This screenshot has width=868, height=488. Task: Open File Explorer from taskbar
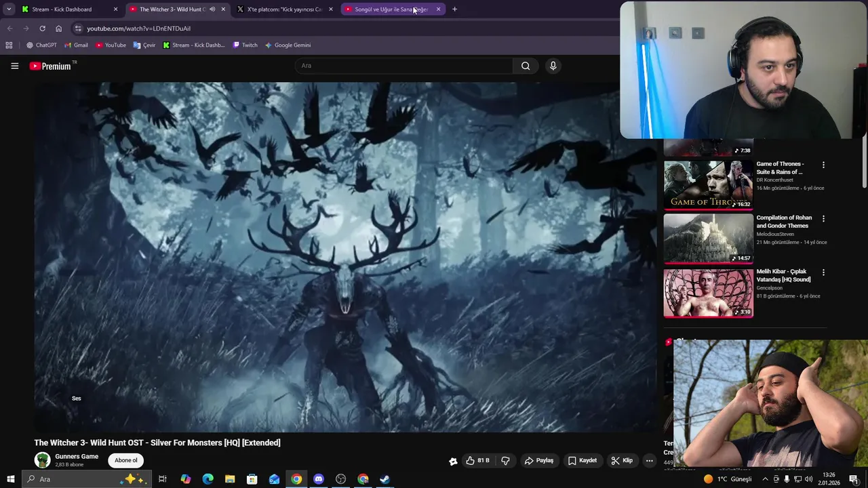tap(230, 479)
